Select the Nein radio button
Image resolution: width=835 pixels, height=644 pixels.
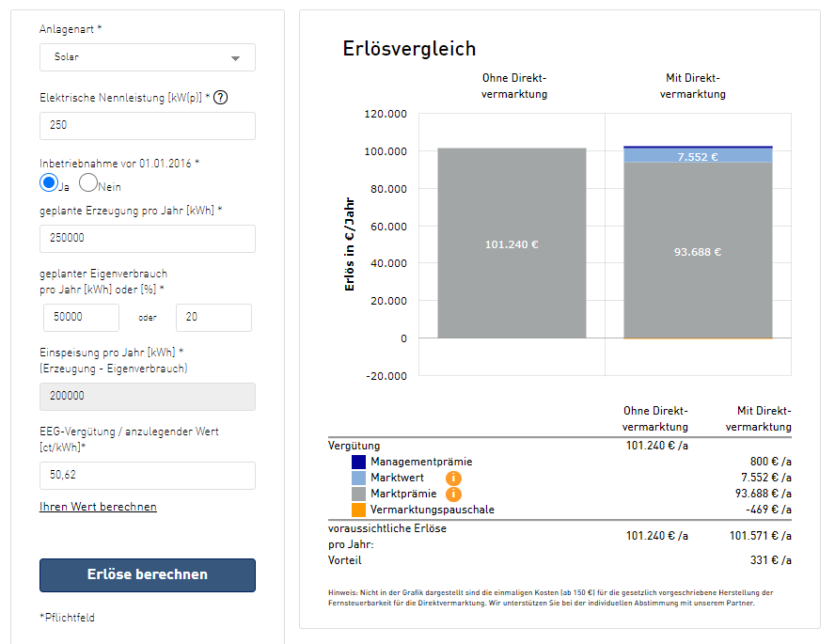coord(88,182)
